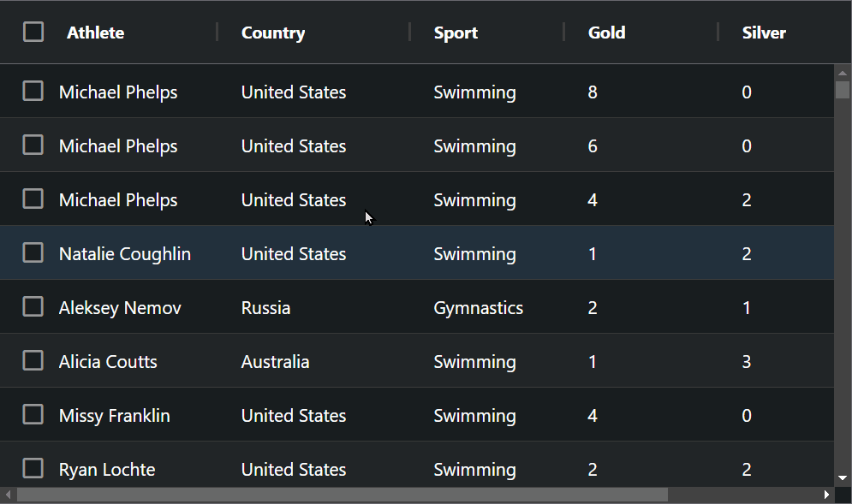Select the Aleksey Nemov row checkbox

point(33,306)
